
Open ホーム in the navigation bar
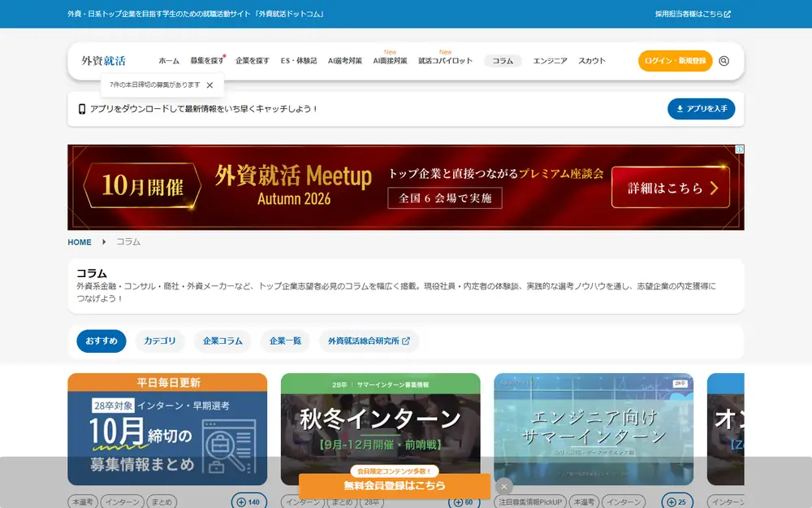tap(169, 61)
